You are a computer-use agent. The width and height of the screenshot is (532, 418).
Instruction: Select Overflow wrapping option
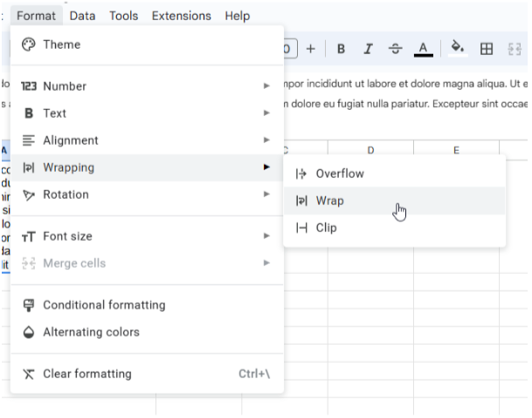coord(394,174)
